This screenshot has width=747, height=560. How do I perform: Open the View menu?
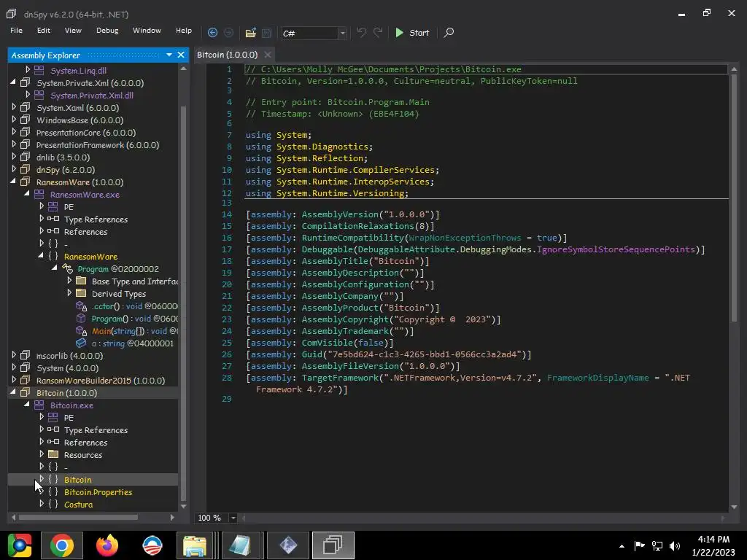click(73, 31)
